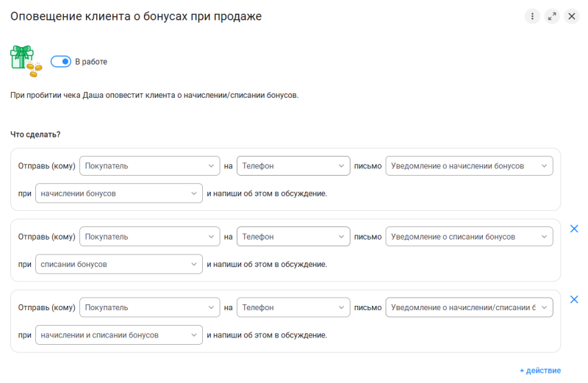Click the gift box bonus icon
The image size is (588, 383).
point(24,60)
